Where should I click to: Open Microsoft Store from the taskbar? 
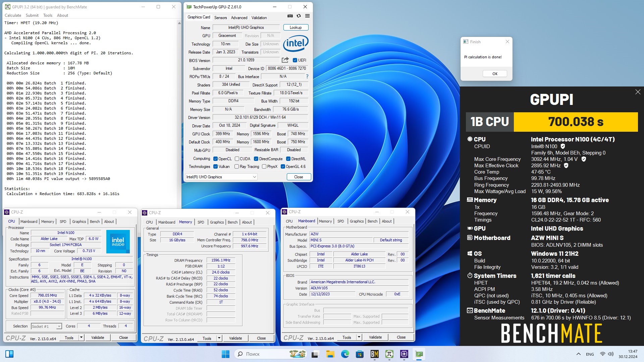coord(360,354)
